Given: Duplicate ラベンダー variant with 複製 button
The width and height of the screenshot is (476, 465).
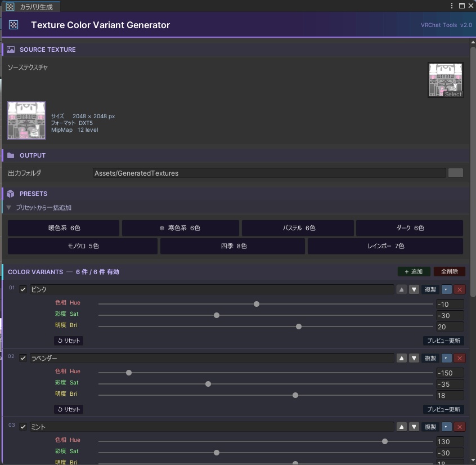Looking at the screenshot, I should tap(430, 358).
